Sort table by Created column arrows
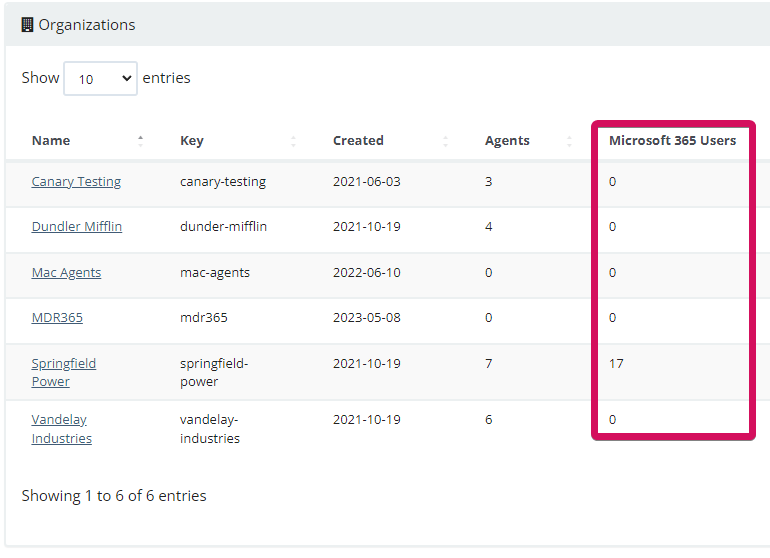The height and width of the screenshot is (558, 770). pyautogui.click(x=445, y=141)
